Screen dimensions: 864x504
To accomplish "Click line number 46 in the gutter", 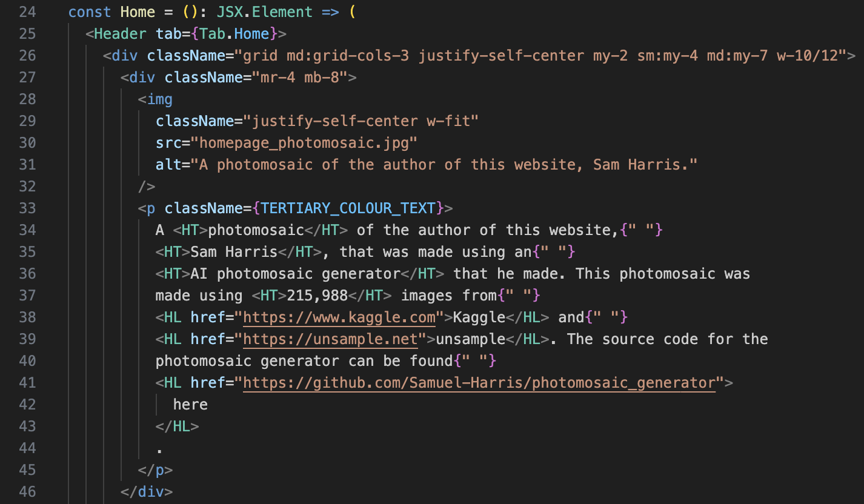I will (x=27, y=491).
